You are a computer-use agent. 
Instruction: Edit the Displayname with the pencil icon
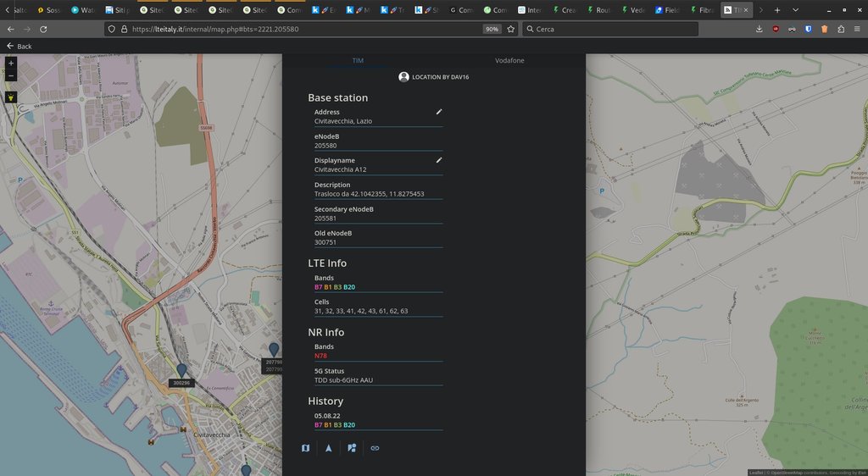click(x=439, y=160)
